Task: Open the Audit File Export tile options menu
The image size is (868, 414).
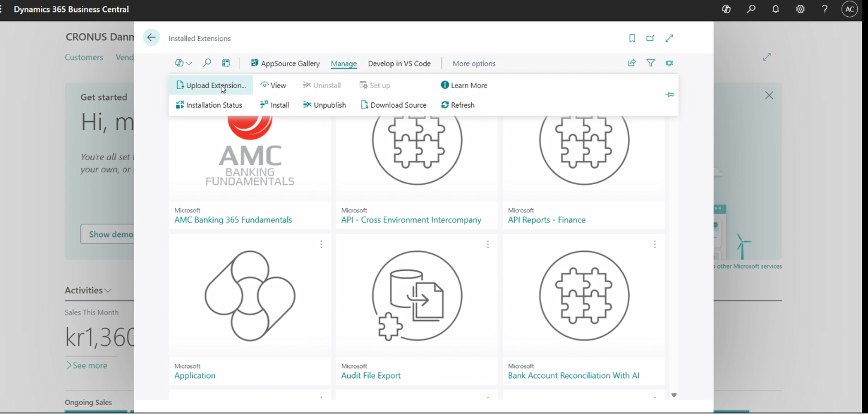Action: coord(488,244)
